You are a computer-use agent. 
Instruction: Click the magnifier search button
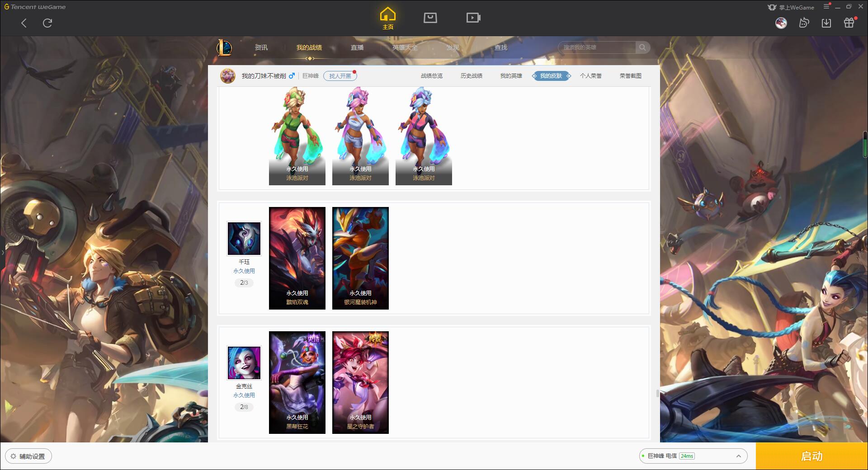point(642,47)
